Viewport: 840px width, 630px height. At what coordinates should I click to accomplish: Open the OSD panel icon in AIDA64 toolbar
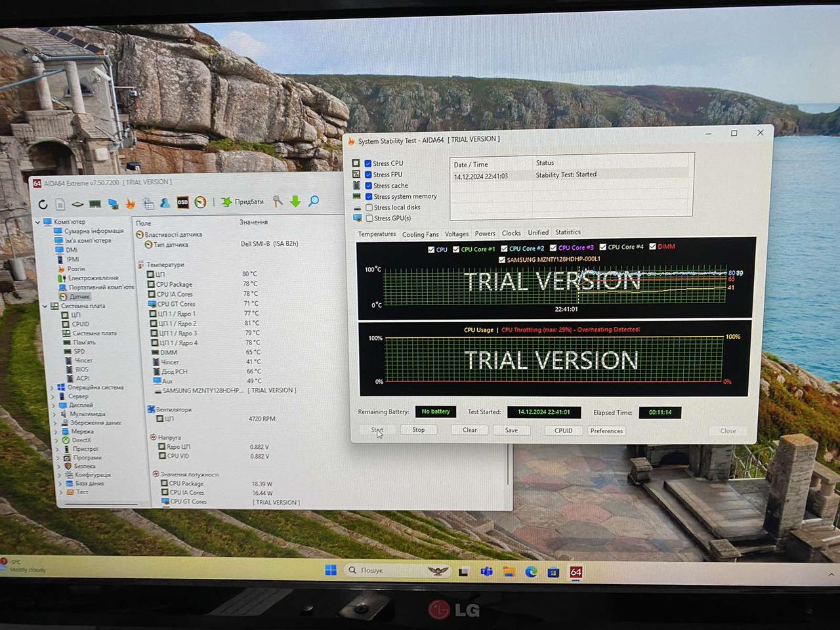pyautogui.click(x=183, y=202)
